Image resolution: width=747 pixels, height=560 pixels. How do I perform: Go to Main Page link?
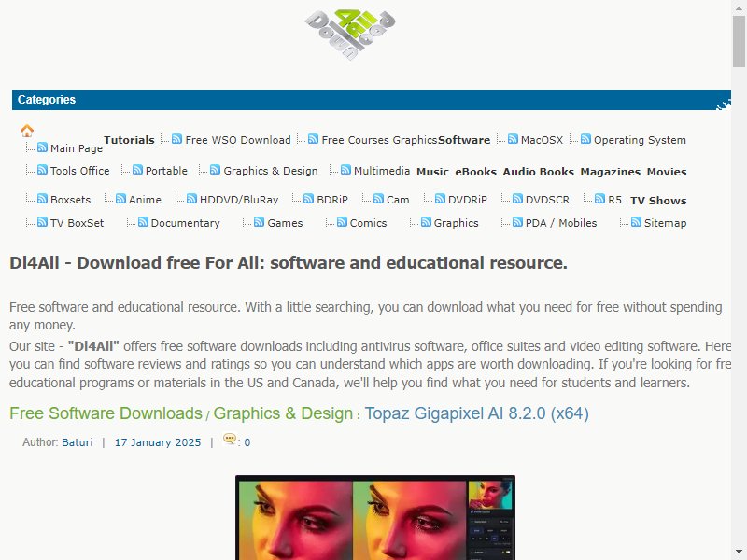[x=77, y=148]
